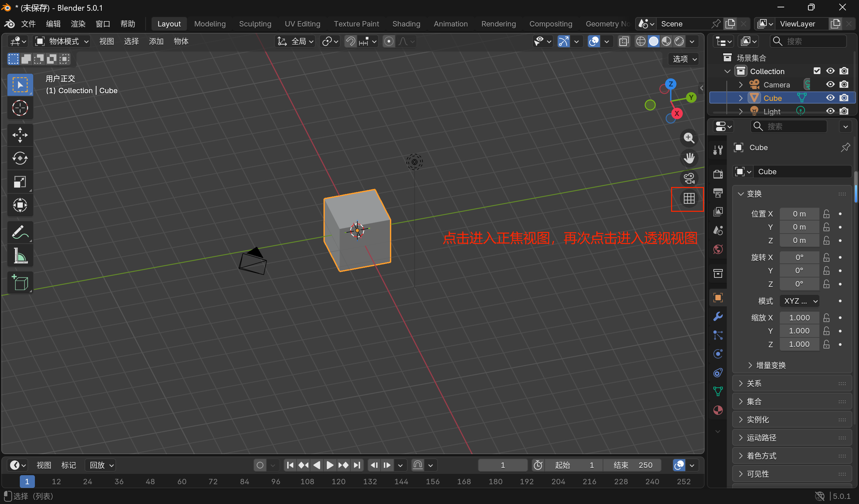The image size is (859, 504).
Task: Select the Annotate pencil tool
Action: pos(20,233)
